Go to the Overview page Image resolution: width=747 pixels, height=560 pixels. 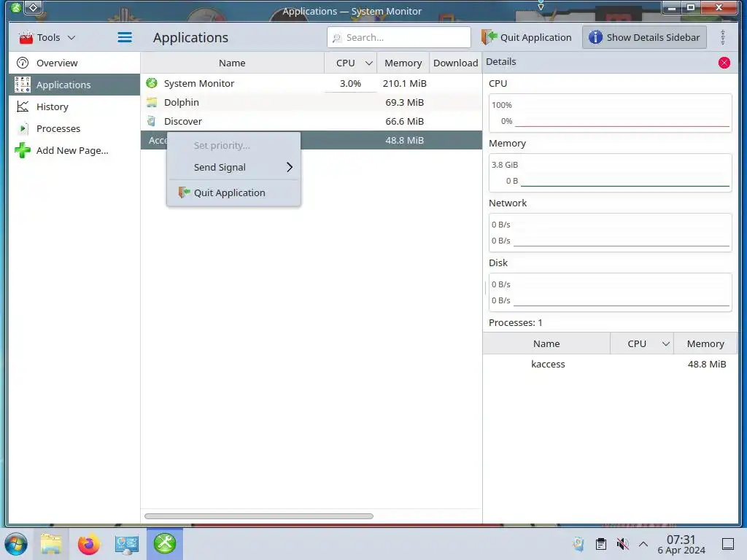click(x=74, y=63)
